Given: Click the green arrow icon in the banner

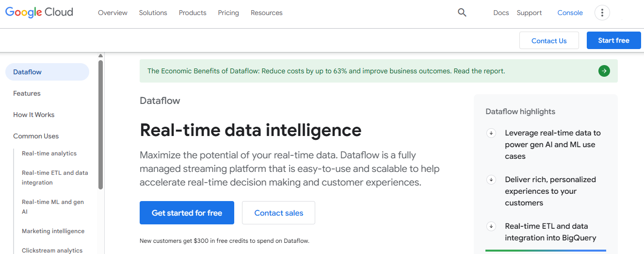Looking at the screenshot, I should click(x=604, y=71).
